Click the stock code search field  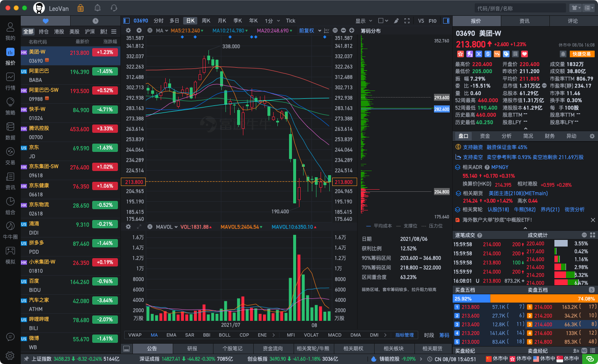point(520,8)
